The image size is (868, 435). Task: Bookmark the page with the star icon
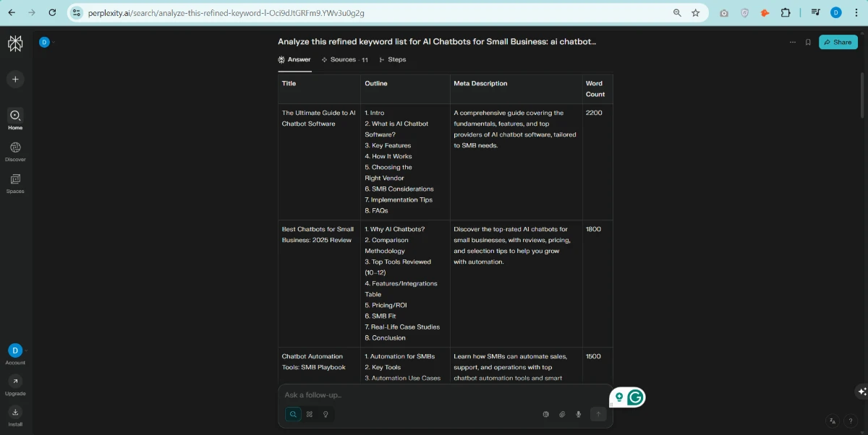tap(696, 12)
